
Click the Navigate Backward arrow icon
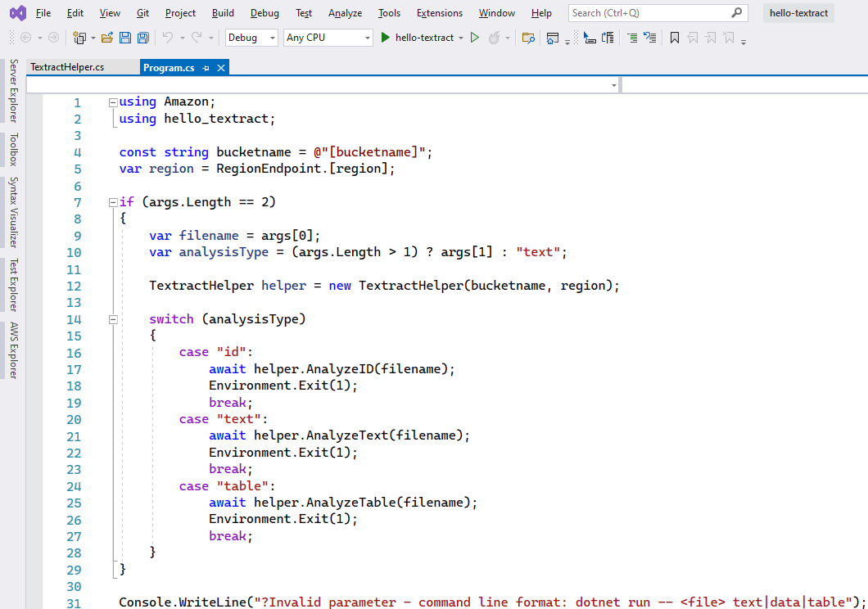tap(25, 38)
